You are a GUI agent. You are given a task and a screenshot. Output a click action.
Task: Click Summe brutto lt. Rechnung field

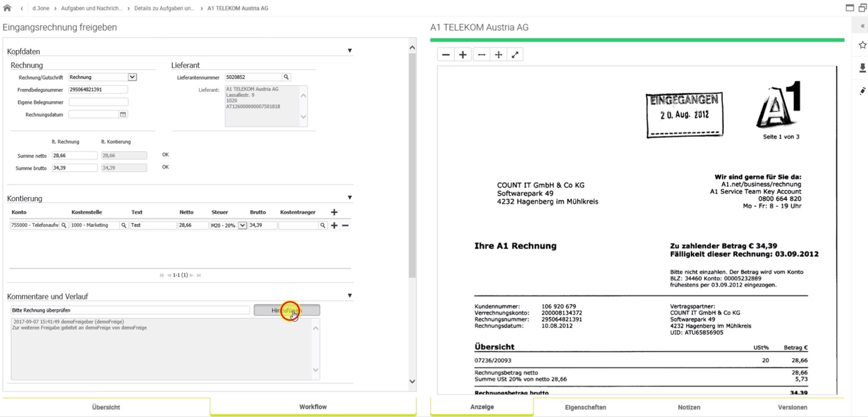74,168
